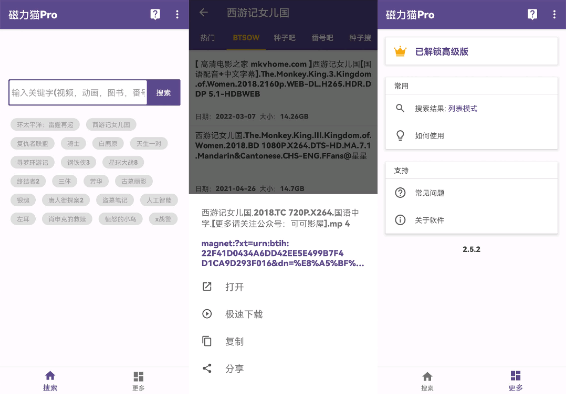The width and height of the screenshot is (566, 394).
Task: Tap the 星球大战8 suggestion chip
Action: [123, 162]
